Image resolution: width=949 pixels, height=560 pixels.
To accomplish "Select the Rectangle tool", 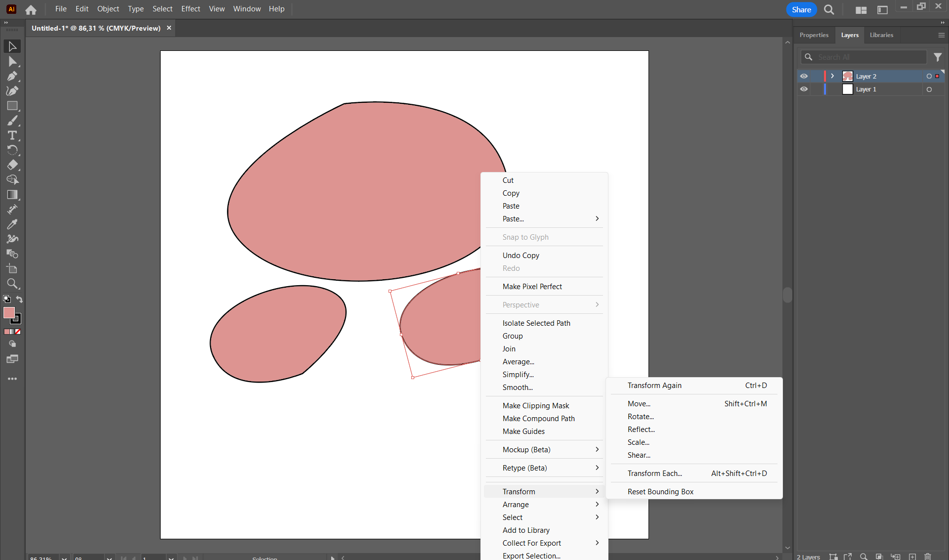I will coord(12,106).
